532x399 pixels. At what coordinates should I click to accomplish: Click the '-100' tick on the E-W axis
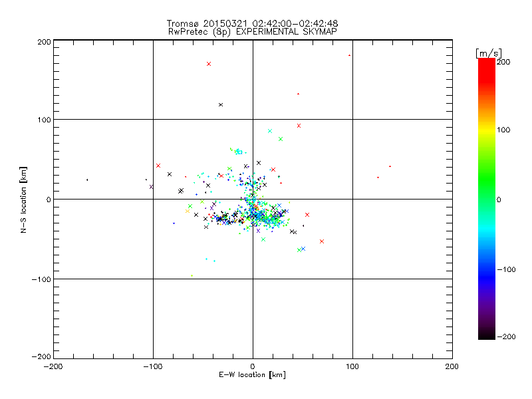(153, 366)
